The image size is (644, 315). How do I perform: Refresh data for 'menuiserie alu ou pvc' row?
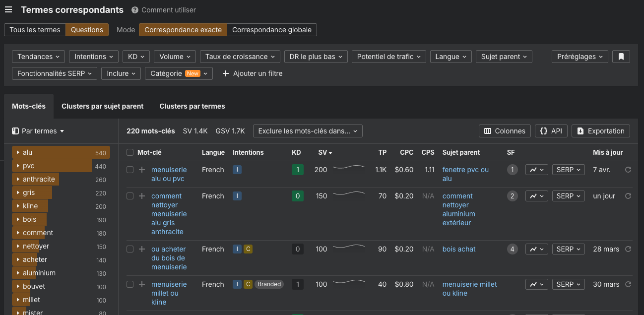click(x=628, y=169)
